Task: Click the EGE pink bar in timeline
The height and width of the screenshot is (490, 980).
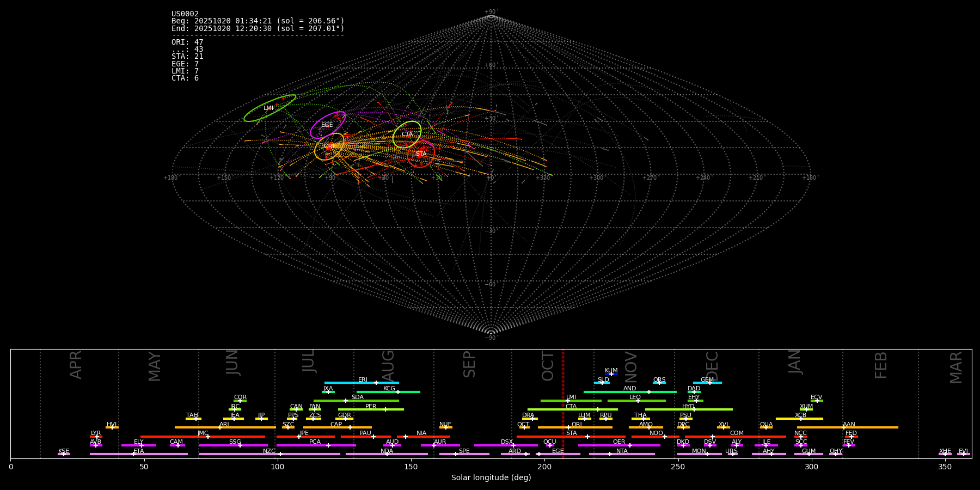Action: tap(559, 454)
